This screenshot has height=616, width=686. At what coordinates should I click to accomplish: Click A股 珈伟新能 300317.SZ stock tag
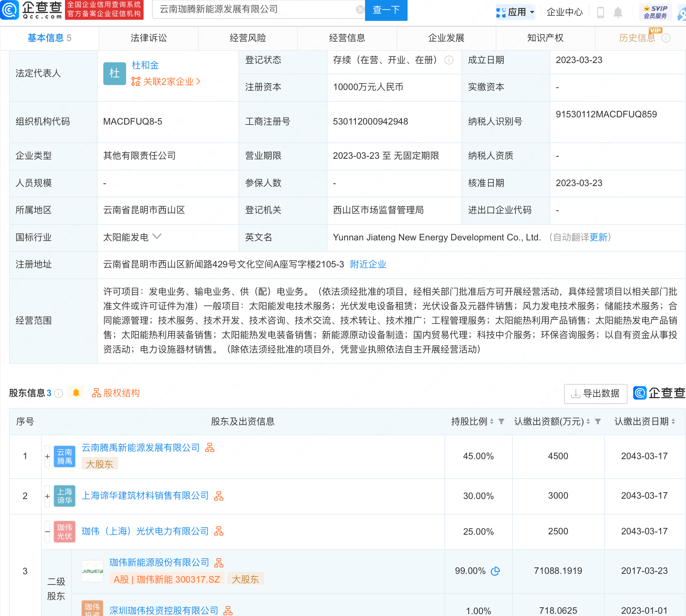pyautogui.click(x=167, y=579)
